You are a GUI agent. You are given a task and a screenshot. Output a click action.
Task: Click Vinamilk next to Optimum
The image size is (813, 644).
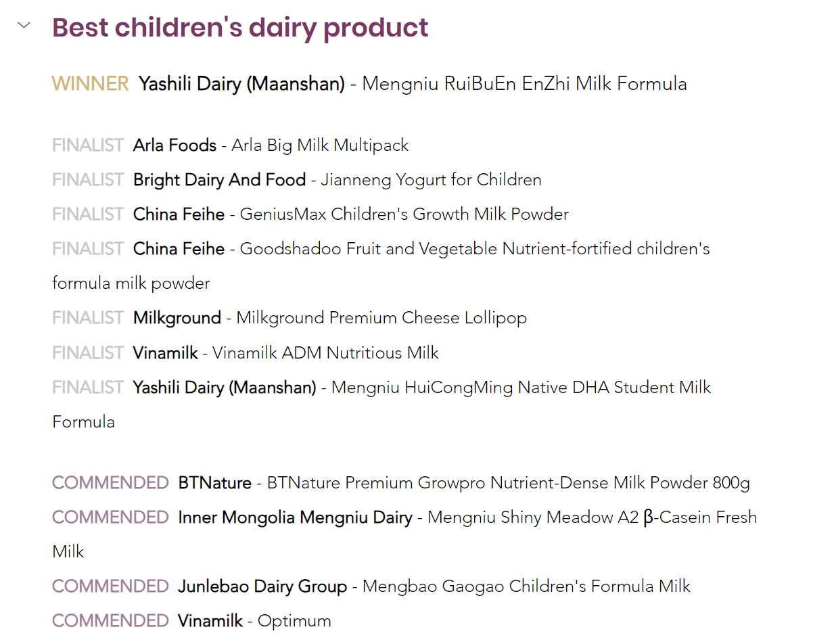click(210, 621)
